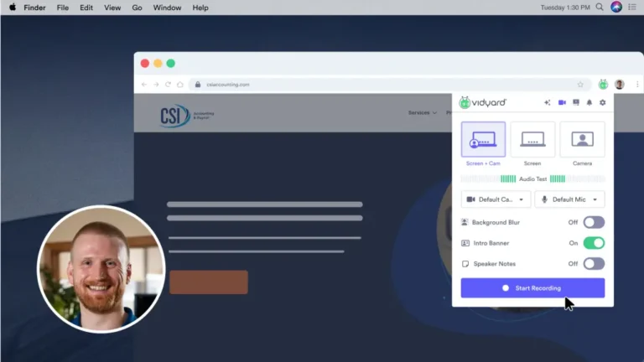Click the Tuesday 1:30 PM clock

pos(565,8)
